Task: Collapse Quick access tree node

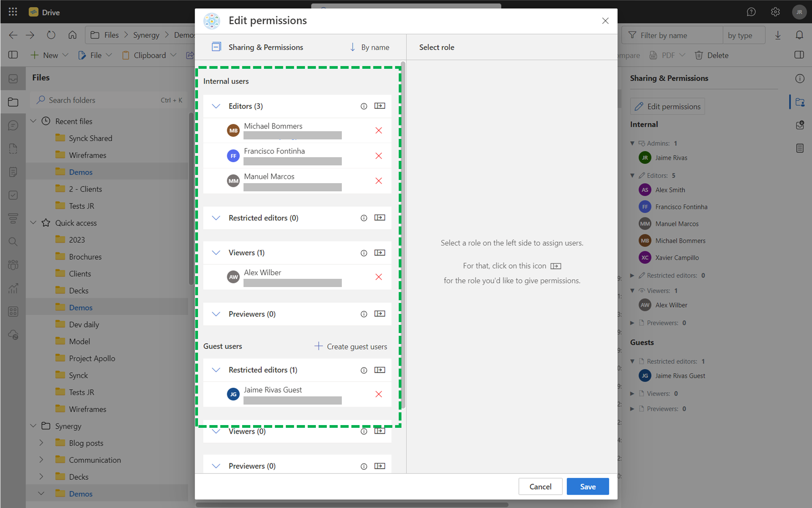Action: pos(33,223)
